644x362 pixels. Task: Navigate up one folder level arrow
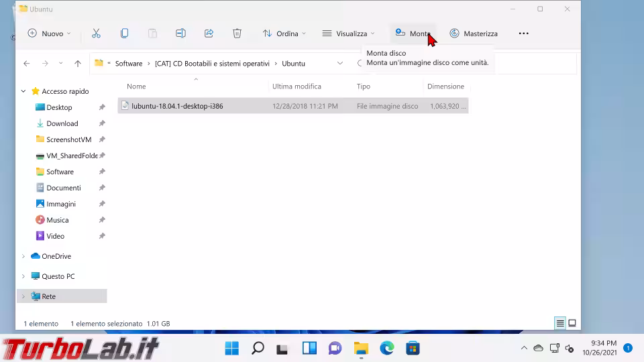pyautogui.click(x=78, y=64)
